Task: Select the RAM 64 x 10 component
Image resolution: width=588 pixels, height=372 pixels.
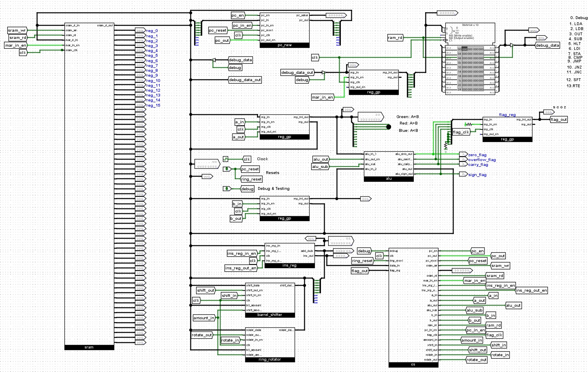Action: [470, 59]
